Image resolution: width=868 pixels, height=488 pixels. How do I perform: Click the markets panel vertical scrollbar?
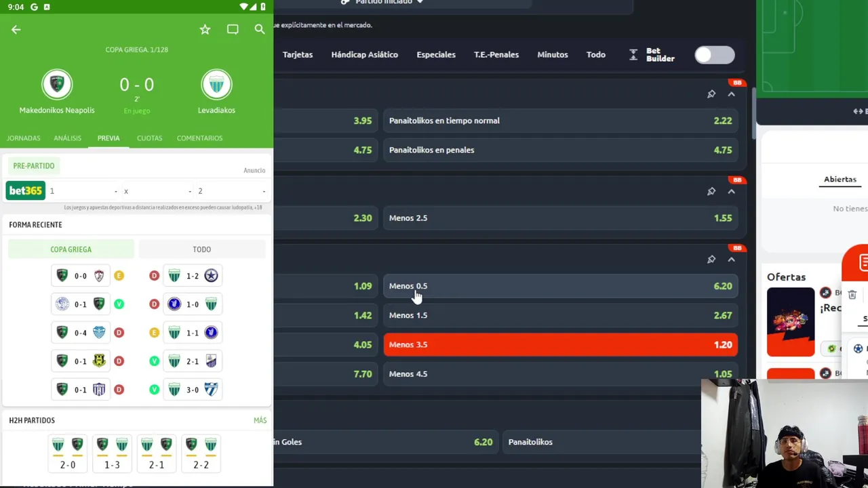(x=753, y=114)
